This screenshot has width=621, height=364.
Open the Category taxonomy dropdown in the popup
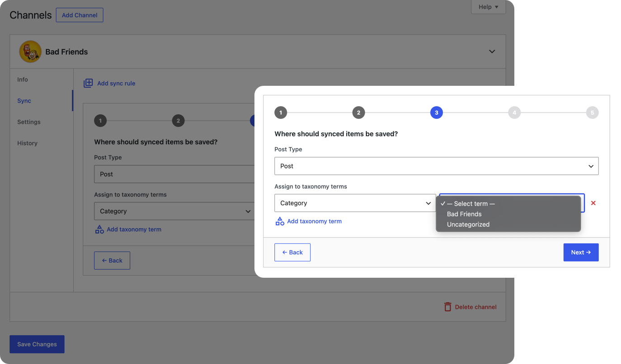pos(355,203)
